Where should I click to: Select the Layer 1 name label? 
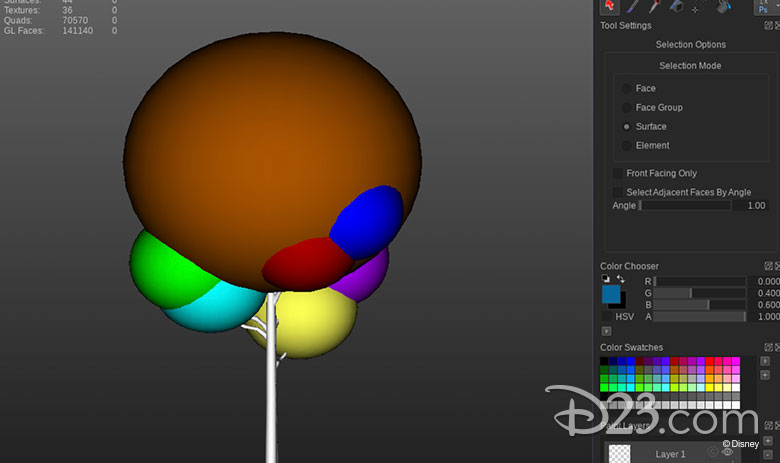pyautogui.click(x=670, y=454)
